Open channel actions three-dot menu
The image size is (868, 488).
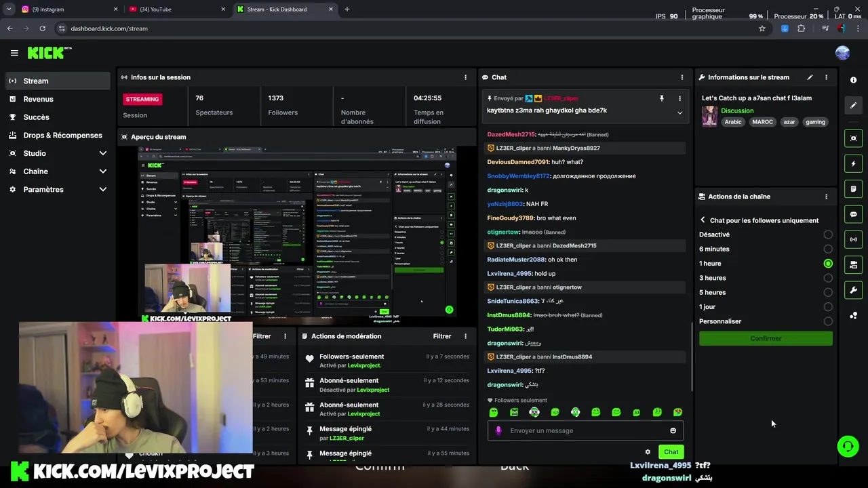[826, 197]
